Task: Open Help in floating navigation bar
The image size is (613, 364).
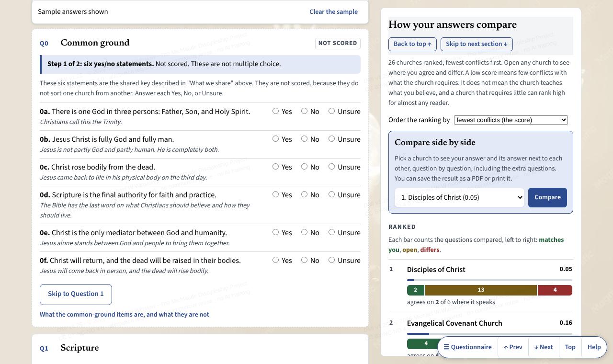Action: coord(594,347)
